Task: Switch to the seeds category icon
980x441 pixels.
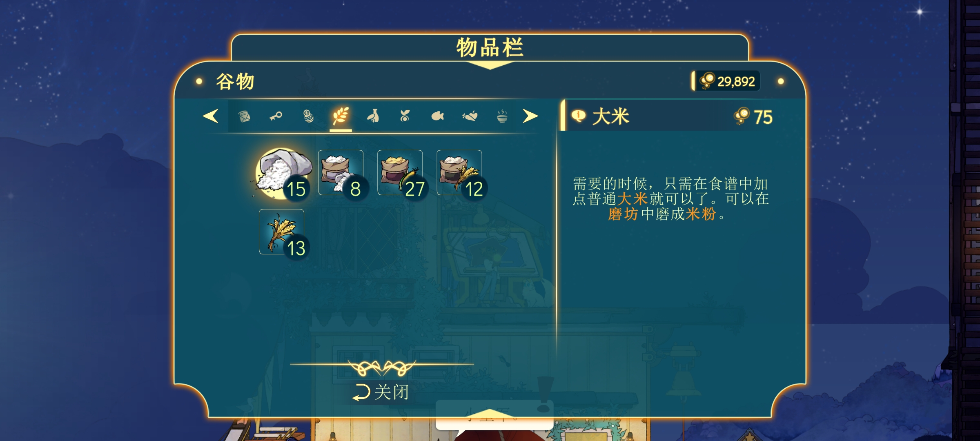Action: click(x=405, y=116)
